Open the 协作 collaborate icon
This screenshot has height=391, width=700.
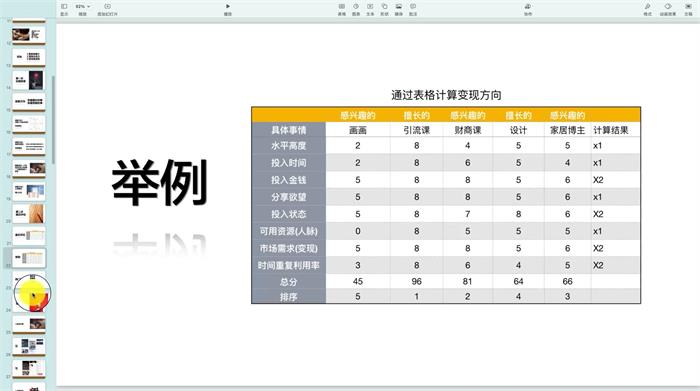click(x=528, y=7)
